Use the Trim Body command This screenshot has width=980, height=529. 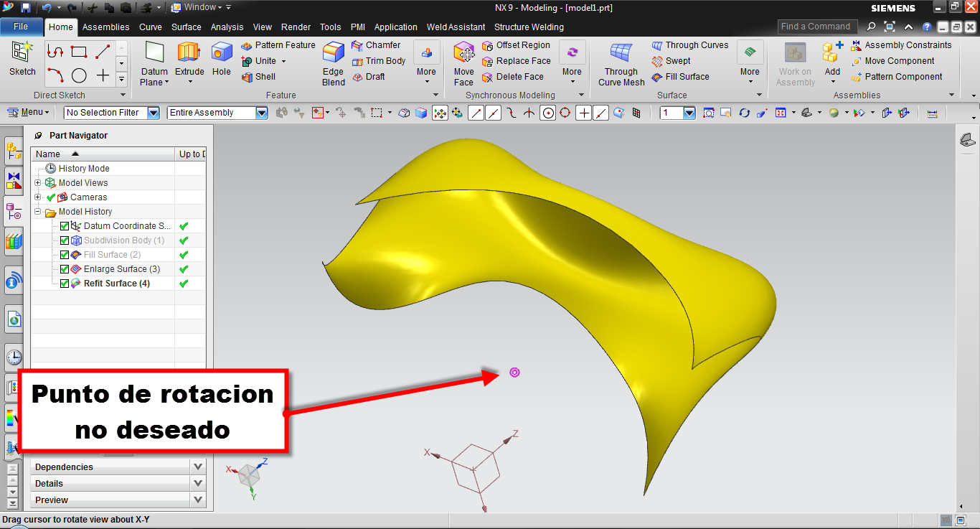(379, 61)
